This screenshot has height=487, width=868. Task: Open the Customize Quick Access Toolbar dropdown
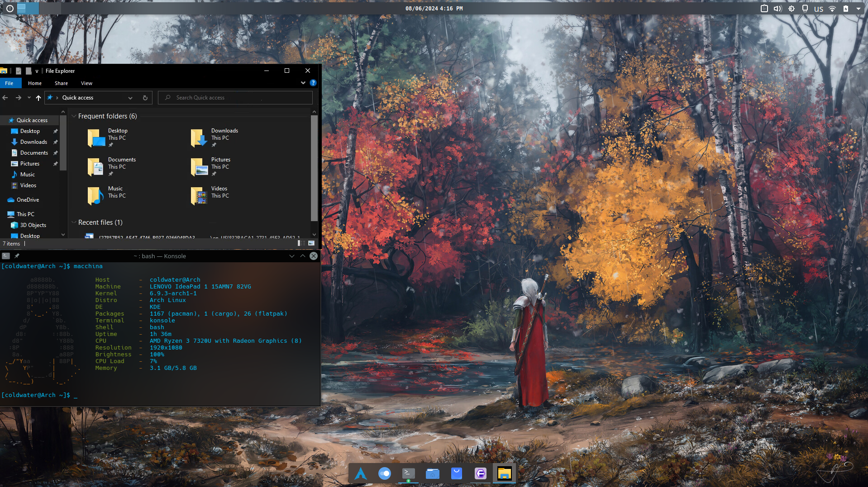point(37,71)
